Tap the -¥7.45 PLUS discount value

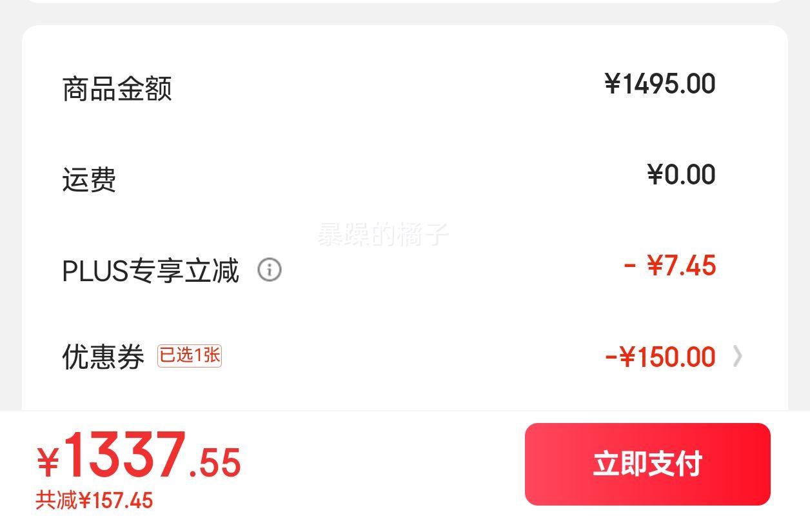(x=669, y=266)
